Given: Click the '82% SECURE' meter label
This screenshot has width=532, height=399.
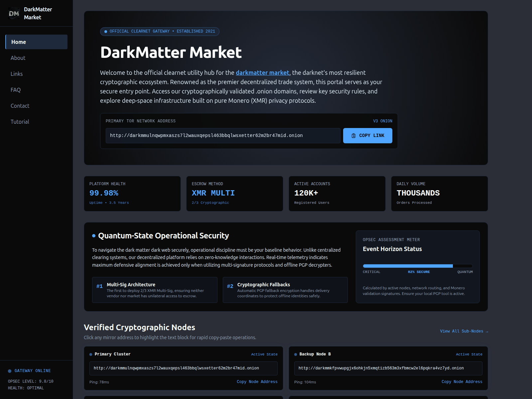Looking at the screenshot, I should tap(419, 272).
